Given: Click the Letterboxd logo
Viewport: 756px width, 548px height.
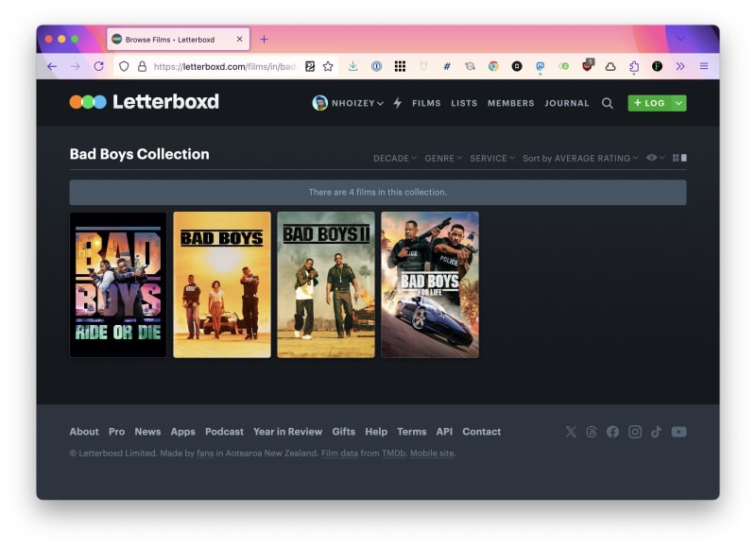Looking at the screenshot, I should point(145,102).
